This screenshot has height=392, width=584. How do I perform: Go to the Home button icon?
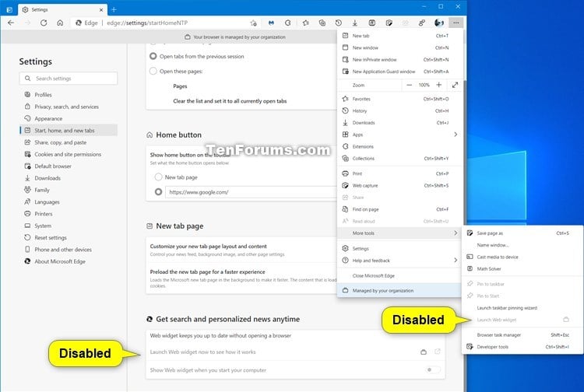click(60, 23)
